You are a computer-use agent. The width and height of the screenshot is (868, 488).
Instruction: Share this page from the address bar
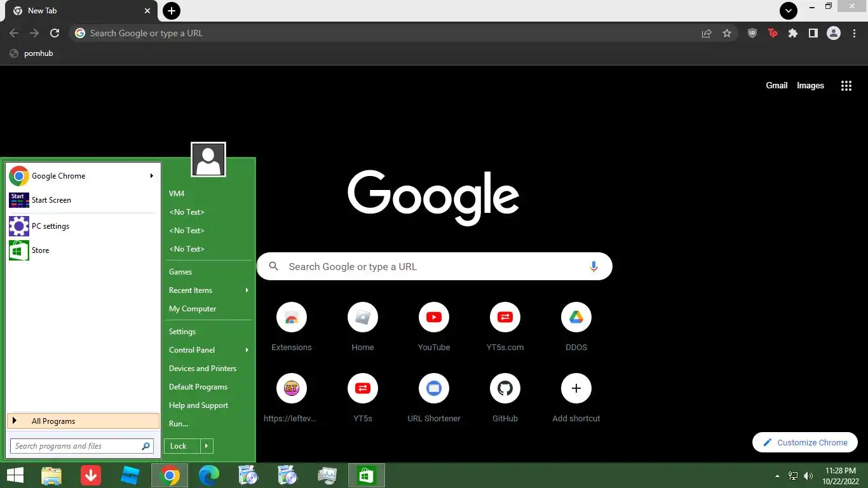pos(707,33)
